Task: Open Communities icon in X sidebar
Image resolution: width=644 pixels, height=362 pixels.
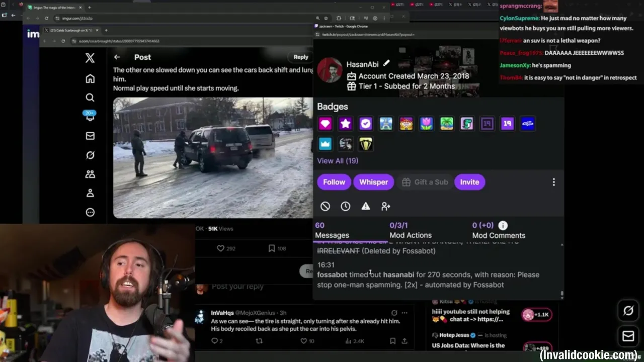Action: point(90,174)
